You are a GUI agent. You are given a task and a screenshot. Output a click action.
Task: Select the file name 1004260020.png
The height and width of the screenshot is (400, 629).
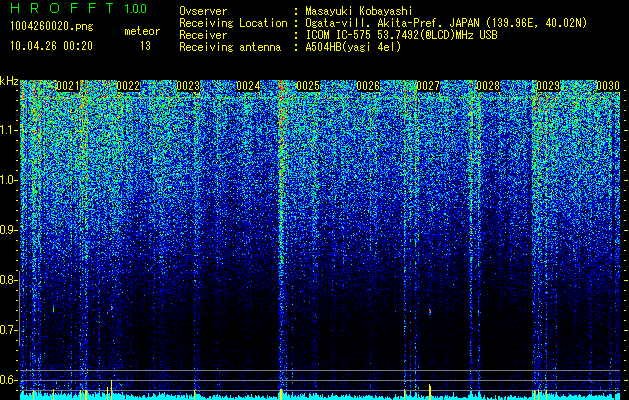pos(52,26)
